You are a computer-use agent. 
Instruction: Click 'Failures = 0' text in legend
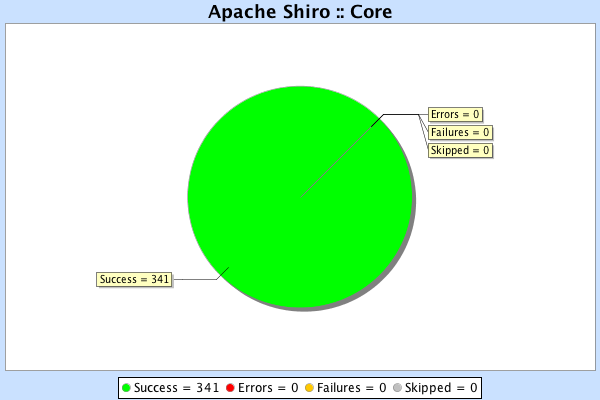click(352, 388)
